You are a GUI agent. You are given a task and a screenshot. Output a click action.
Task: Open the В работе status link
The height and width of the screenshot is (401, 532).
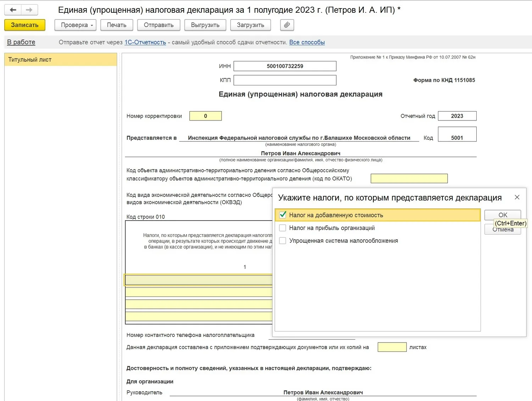tap(21, 42)
